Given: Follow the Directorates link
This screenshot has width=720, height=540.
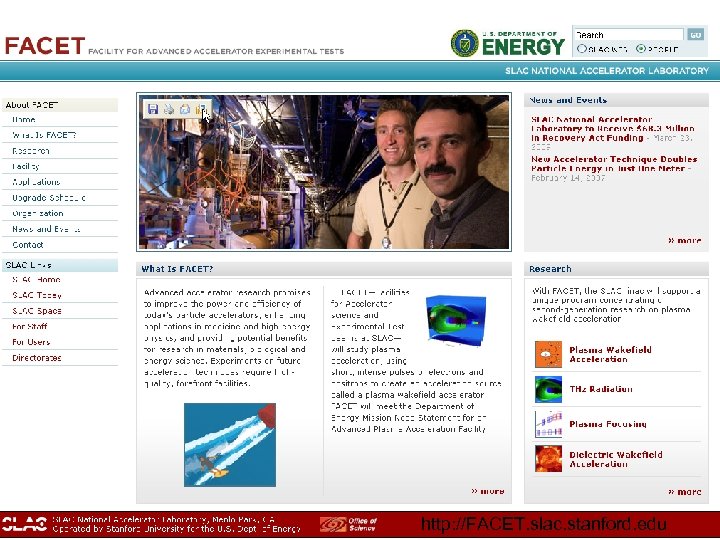Looking at the screenshot, I should coord(37,358).
